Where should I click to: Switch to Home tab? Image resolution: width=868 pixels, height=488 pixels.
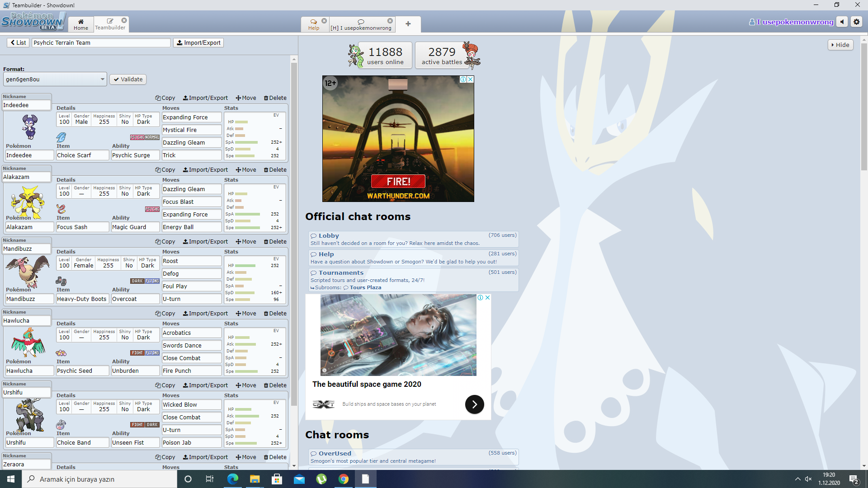81,24
